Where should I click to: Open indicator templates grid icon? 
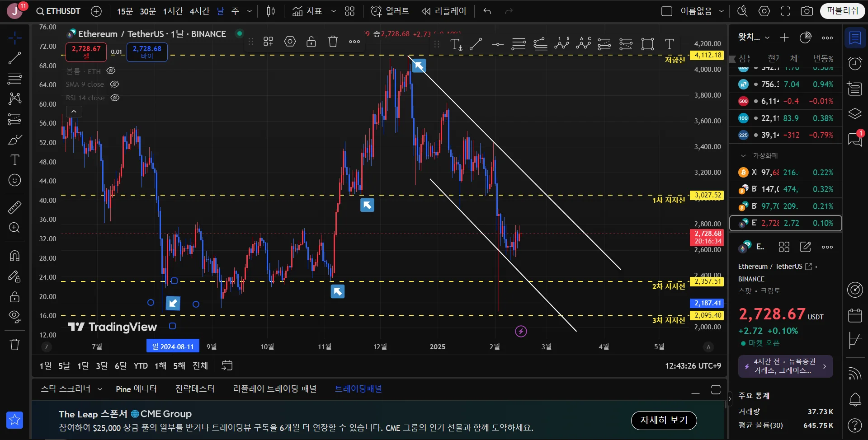tap(350, 11)
